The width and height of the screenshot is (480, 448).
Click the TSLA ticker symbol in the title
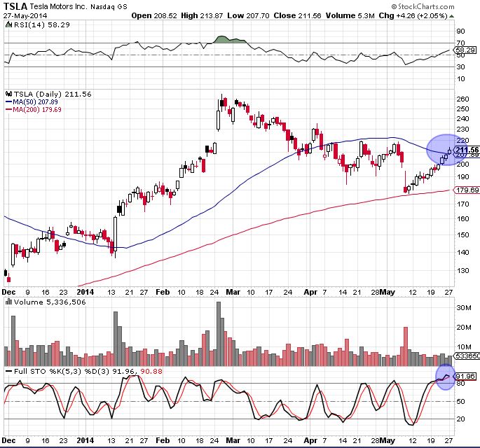[x=15, y=6]
